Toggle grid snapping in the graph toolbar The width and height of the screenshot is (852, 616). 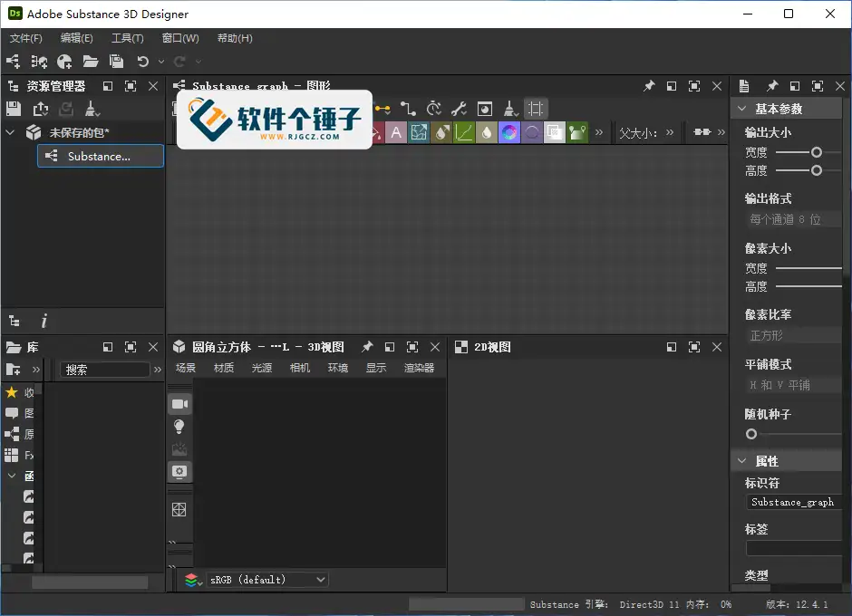tap(535, 108)
